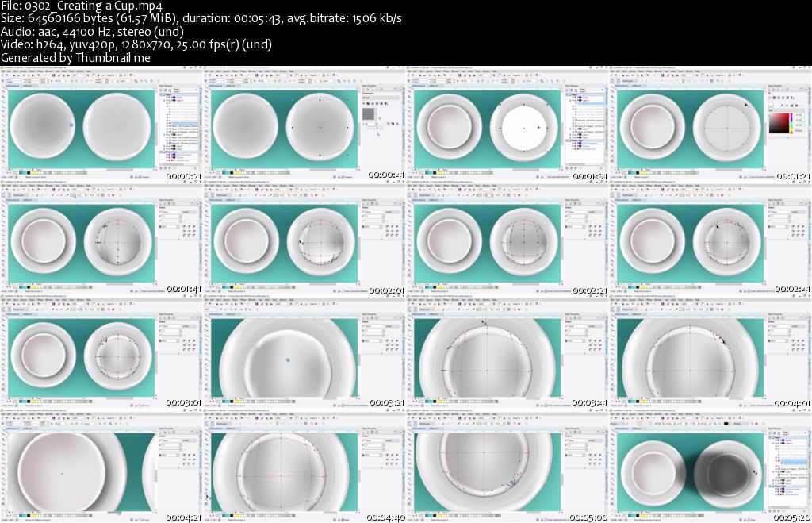The height and width of the screenshot is (523, 812).
Task: Open the thumbnail frame stamped 00:00:41
Action: (x=304, y=124)
